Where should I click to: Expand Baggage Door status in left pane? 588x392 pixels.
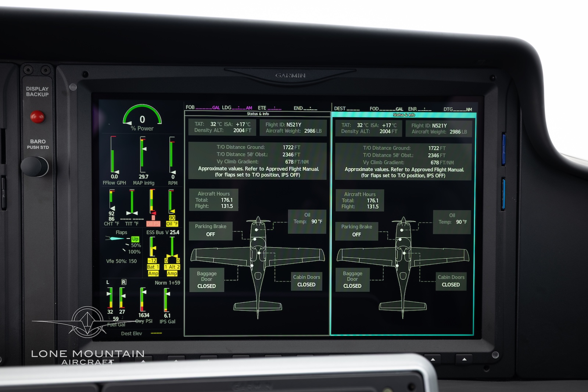[x=207, y=280]
